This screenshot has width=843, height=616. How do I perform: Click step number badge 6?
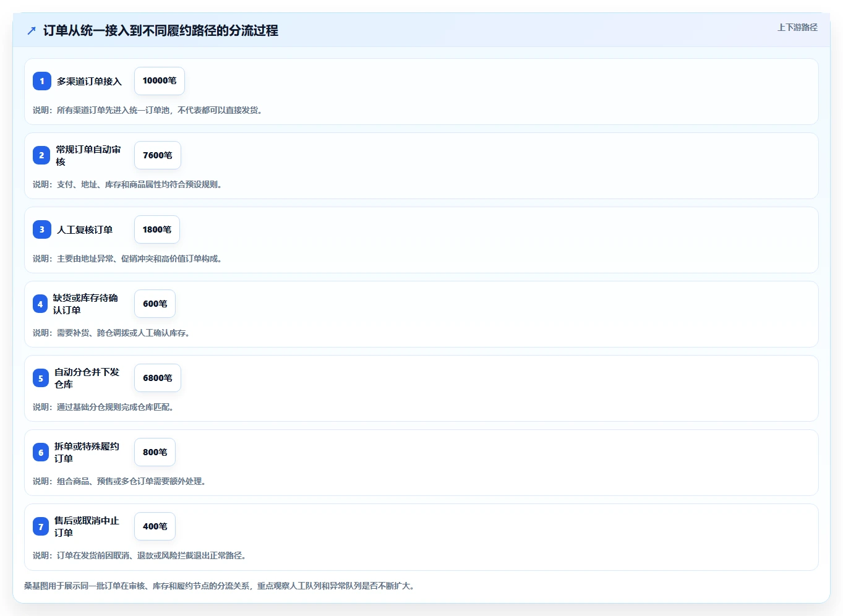pyautogui.click(x=41, y=452)
